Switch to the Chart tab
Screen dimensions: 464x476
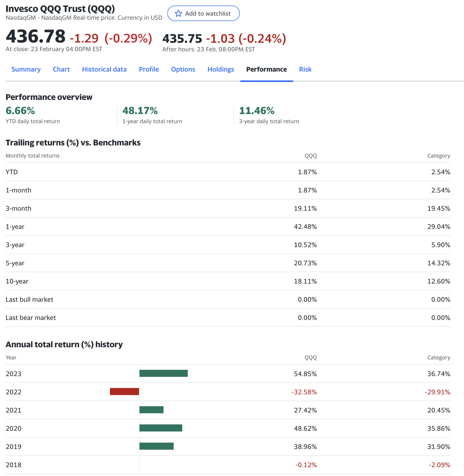(x=61, y=69)
